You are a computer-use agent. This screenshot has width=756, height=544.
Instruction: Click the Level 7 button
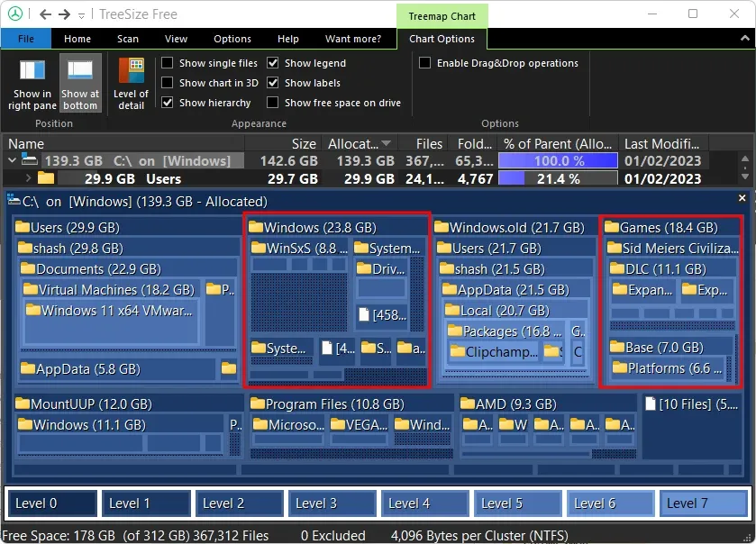(x=703, y=503)
